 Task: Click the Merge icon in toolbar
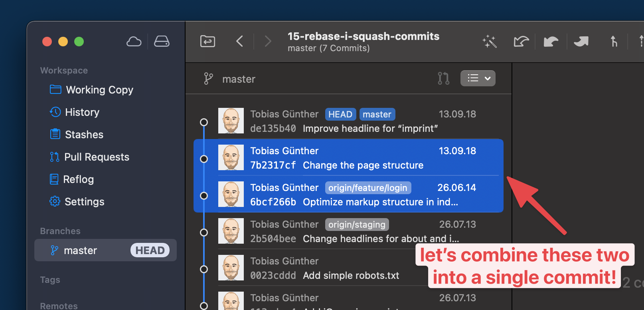click(x=614, y=41)
